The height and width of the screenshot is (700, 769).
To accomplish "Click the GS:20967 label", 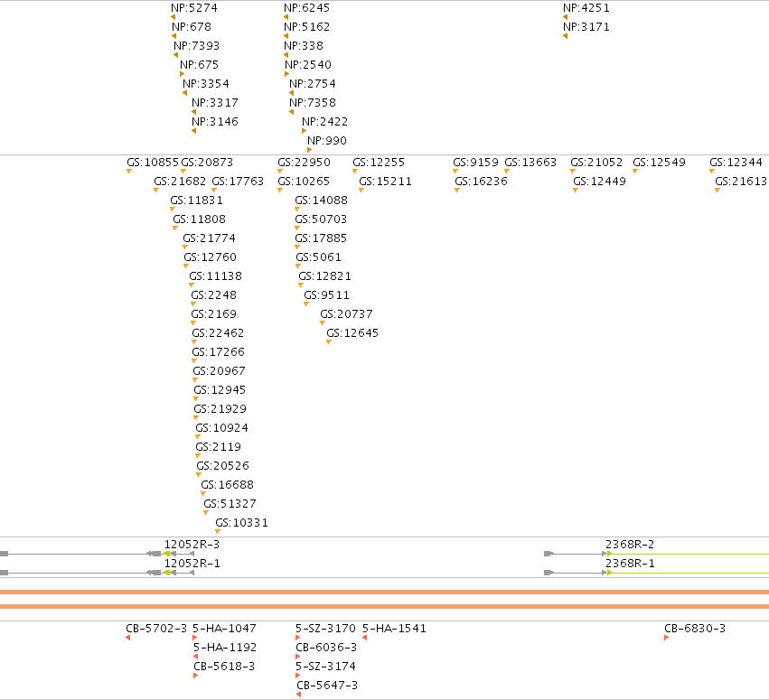I will (x=219, y=371).
